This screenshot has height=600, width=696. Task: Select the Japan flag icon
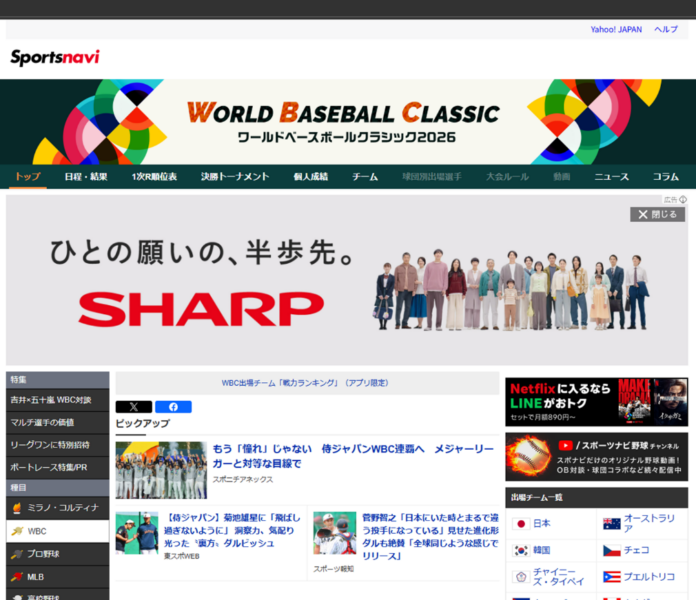coord(520,523)
